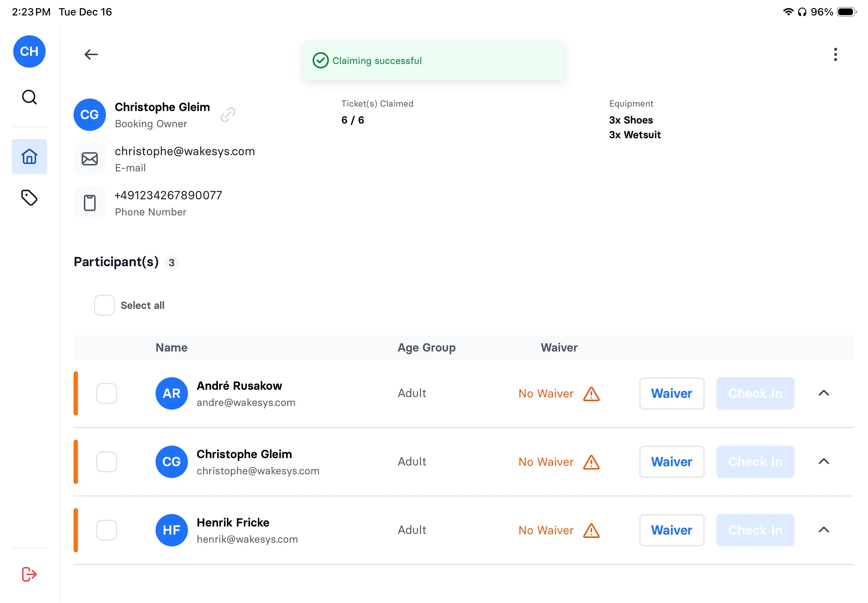868x603 pixels.
Task: Tap the e-mail envelope icon
Action: click(90, 159)
